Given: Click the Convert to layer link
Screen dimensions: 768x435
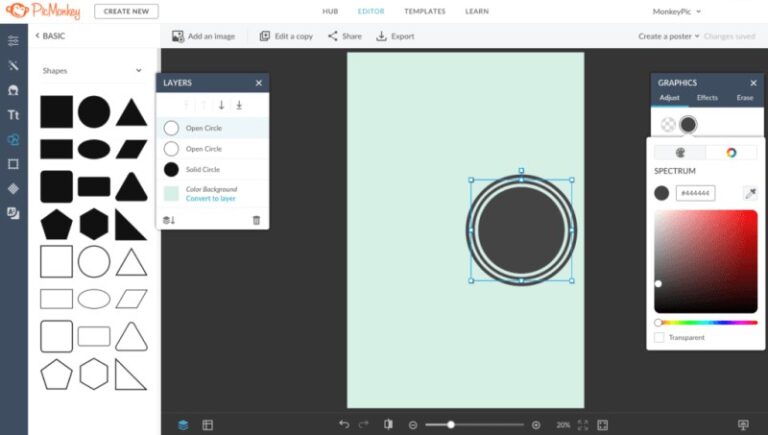Looking at the screenshot, I should click(x=210, y=198).
